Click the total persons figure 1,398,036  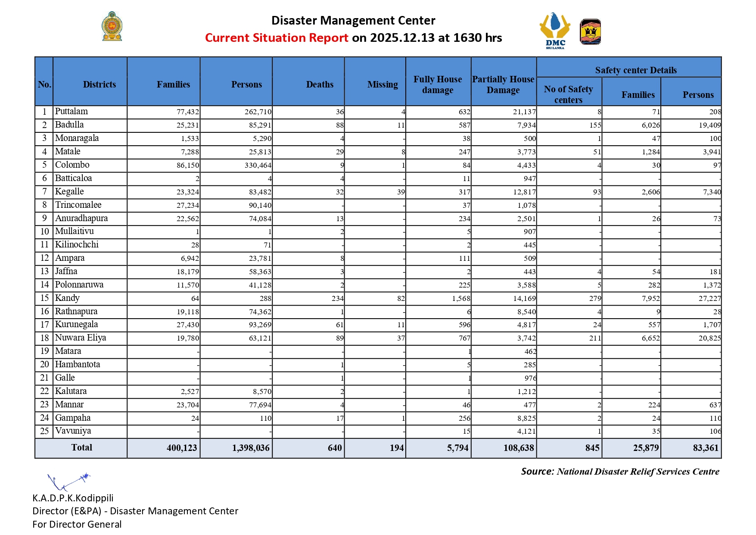tap(251, 448)
